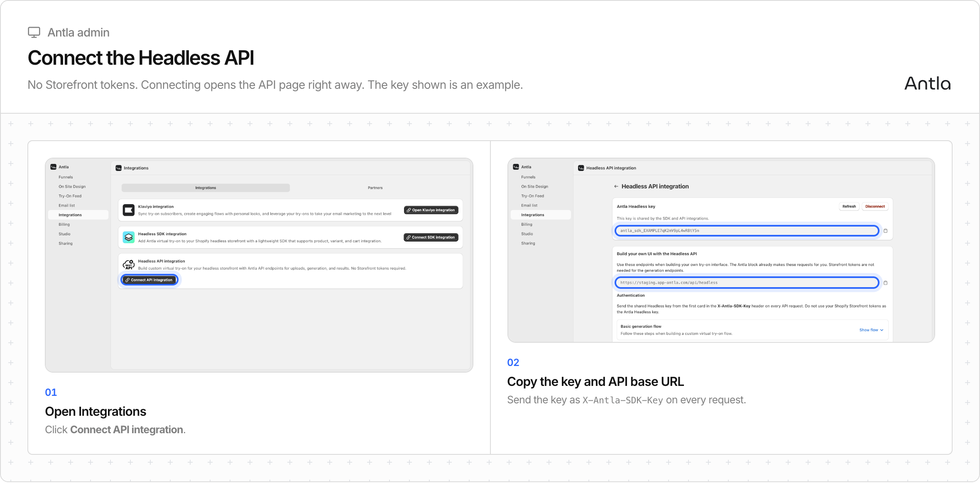Open Studio in the Integrations page sidebar
980x483 pixels.
64,234
